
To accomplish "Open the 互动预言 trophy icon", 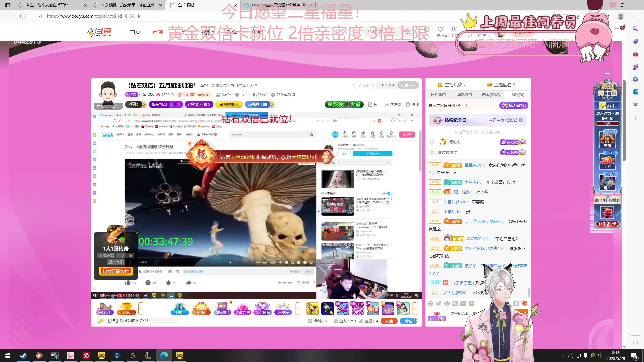I will click(x=127, y=308).
